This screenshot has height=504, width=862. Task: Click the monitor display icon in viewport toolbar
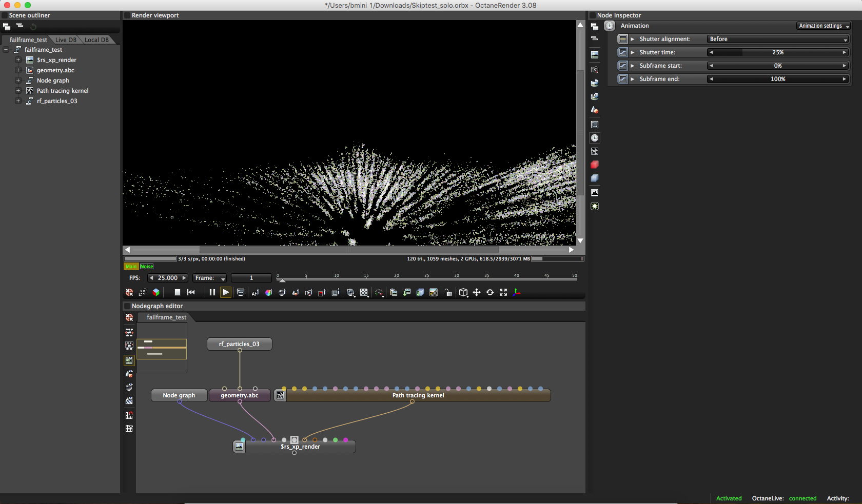point(240,292)
